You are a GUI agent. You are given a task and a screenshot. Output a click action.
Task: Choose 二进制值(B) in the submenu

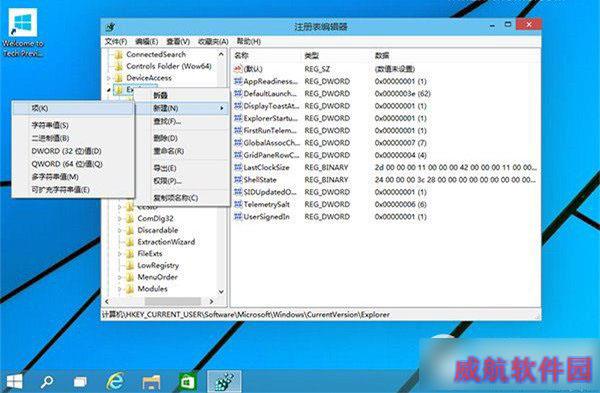click(73, 138)
